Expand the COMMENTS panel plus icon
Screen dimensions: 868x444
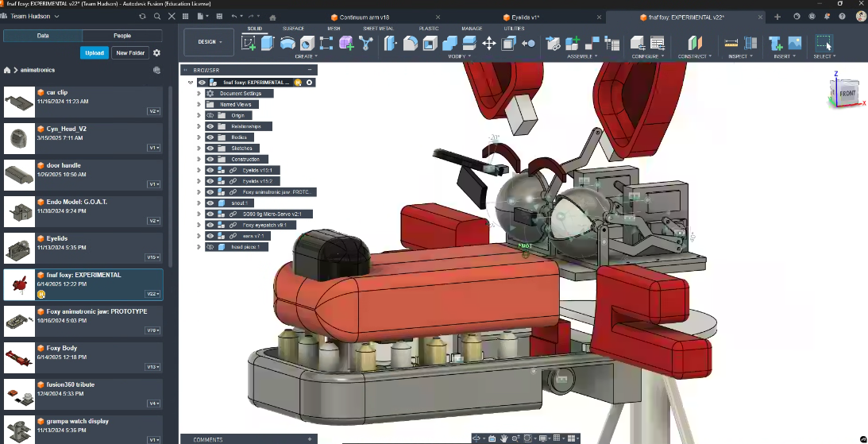(x=310, y=439)
